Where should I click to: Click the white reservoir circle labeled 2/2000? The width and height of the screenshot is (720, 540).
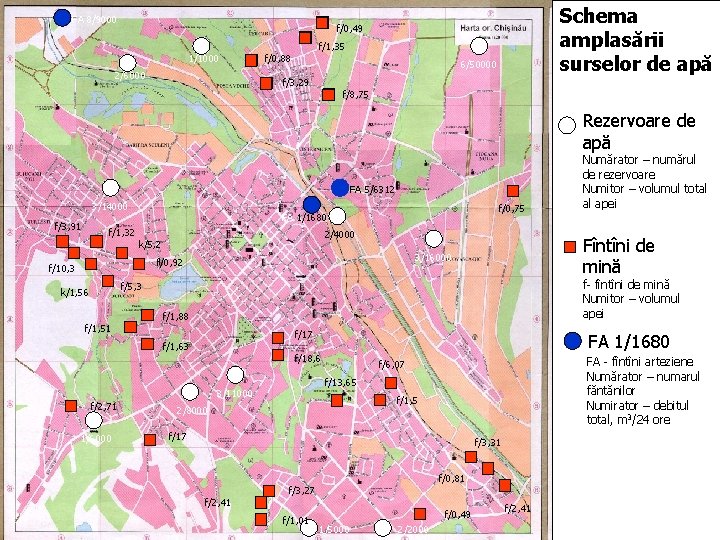tap(382, 528)
